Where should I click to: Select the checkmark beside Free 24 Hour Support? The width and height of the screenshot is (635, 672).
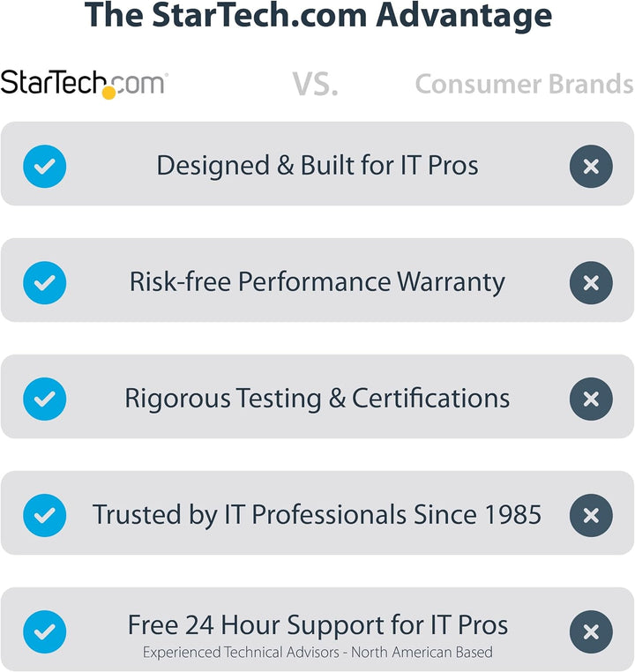click(x=44, y=631)
